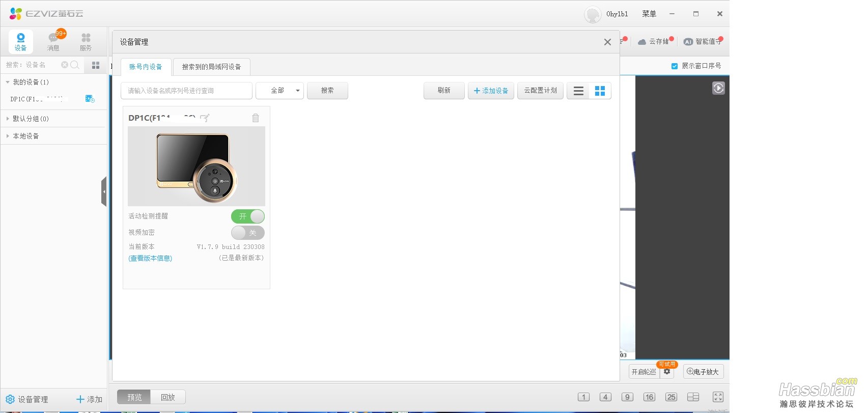Click the DP1C device video status icon

(x=90, y=99)
